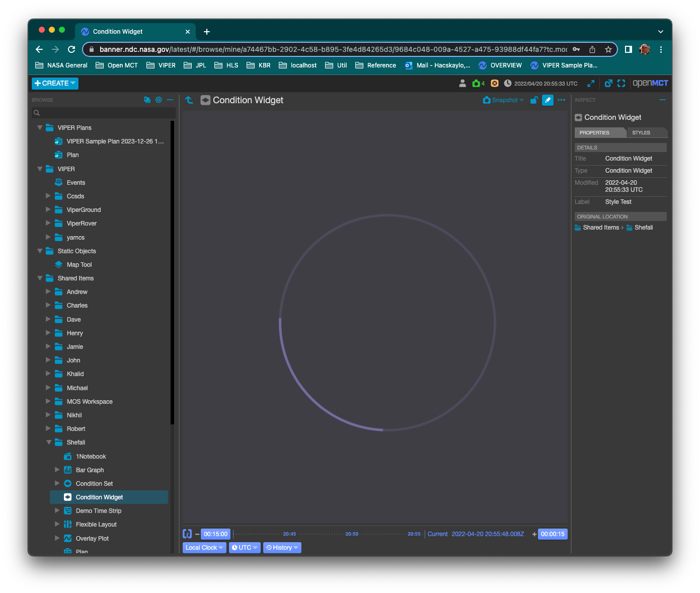Open the History dropdown button
This screenshot has width=700, height=593.
coord(282,547)
